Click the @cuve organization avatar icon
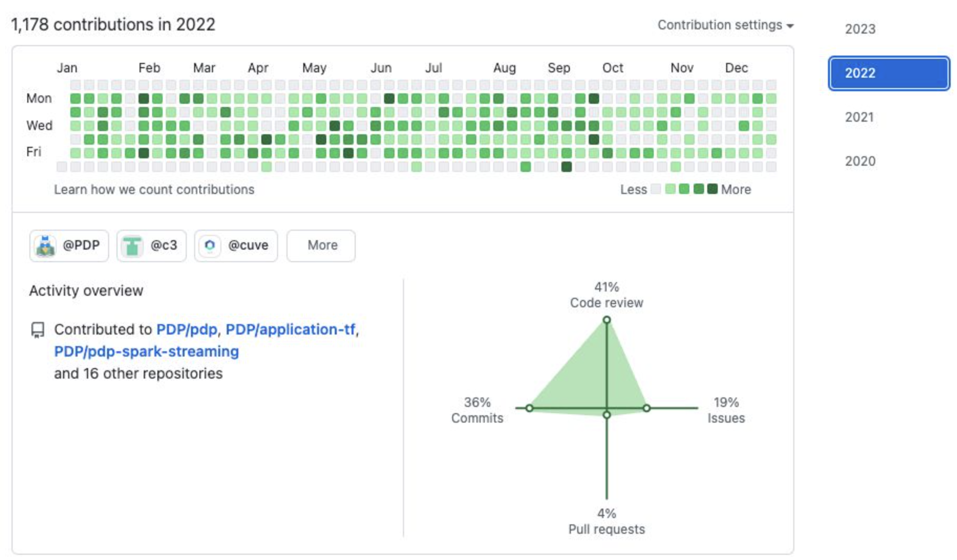The height and width of the screenshot is (560, 957). (x=210, y=245)
